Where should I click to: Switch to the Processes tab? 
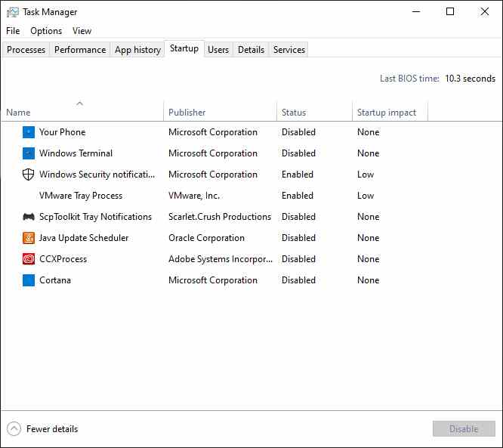pos(26,50)
